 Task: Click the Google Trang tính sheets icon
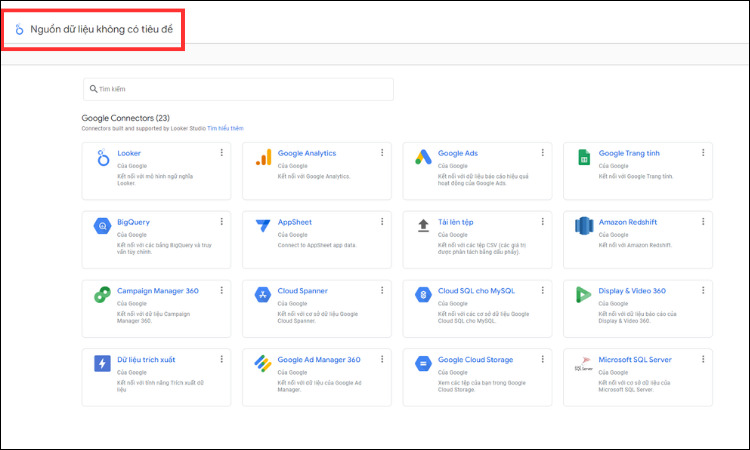click(584, 157)
